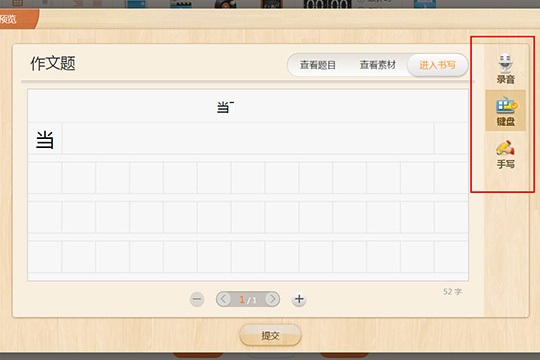Click the film clapperboard icon at top
Viewport: 540px width, 360px height.
[180, 4]
